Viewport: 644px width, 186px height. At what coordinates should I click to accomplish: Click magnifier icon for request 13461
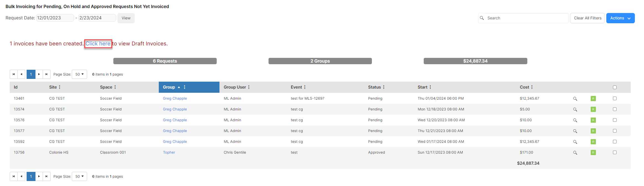pyautogui.click(x=575, y=99)
